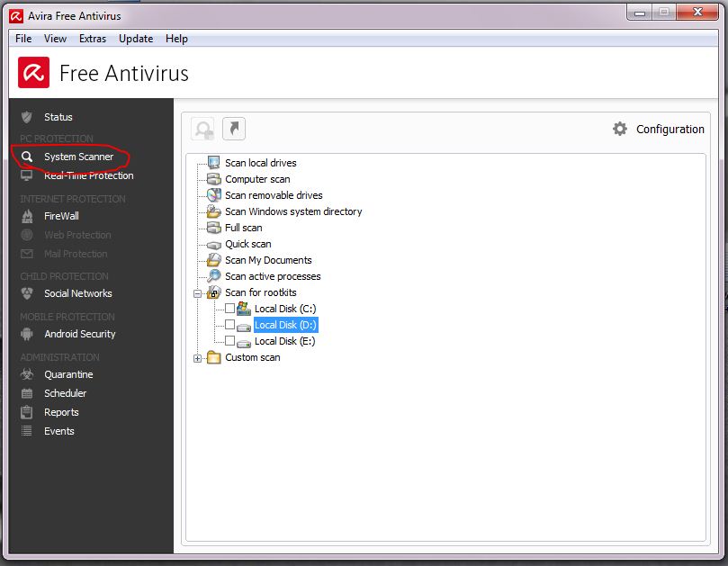Click the Quarantine biohazard icon
This screenshot has width=728, height=566.
click(x=27, y=374)
